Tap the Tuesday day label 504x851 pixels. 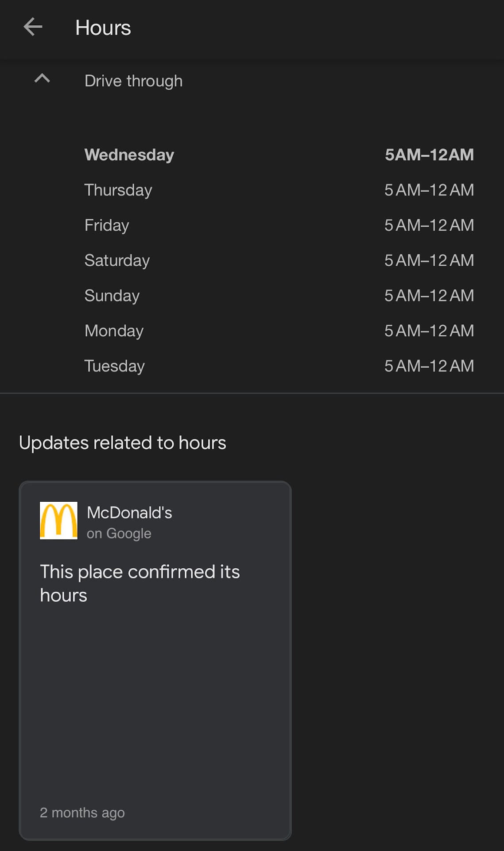tap(114, 366)
